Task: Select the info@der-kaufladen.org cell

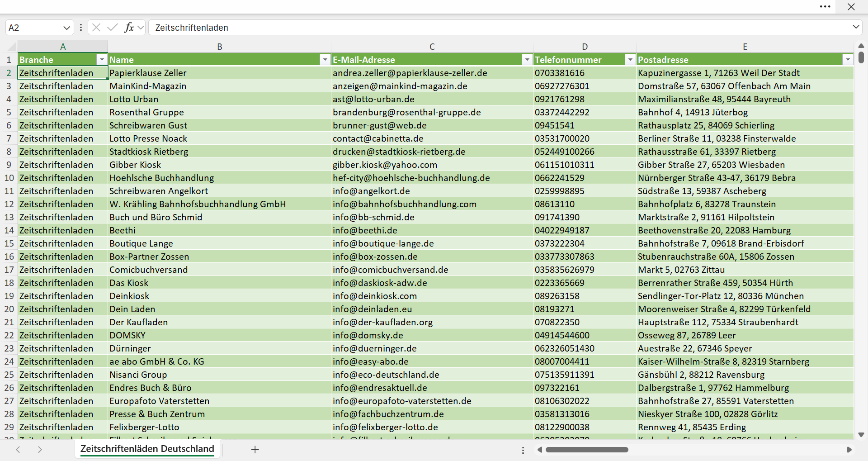Action: click(x=432, y=322)
